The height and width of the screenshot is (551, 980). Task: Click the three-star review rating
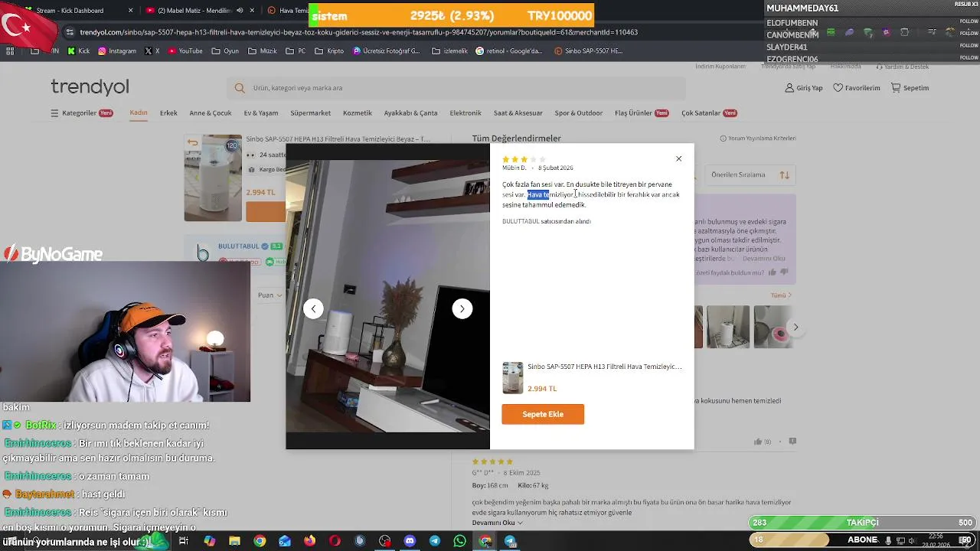pos(524,159)
